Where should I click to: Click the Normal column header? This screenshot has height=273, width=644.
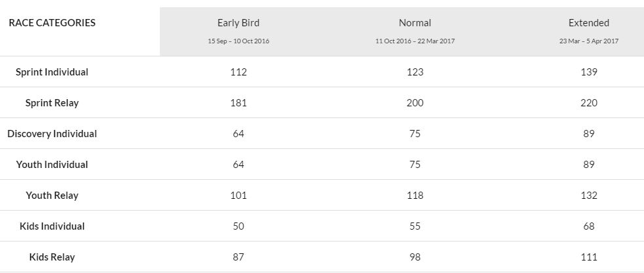pyautogui.click(x=415, y=23)
